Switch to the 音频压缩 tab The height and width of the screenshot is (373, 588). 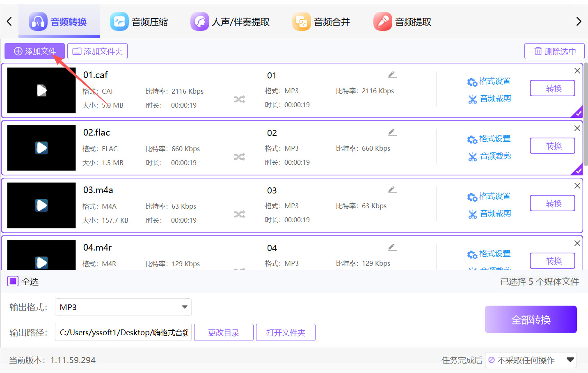pos(139,22)
